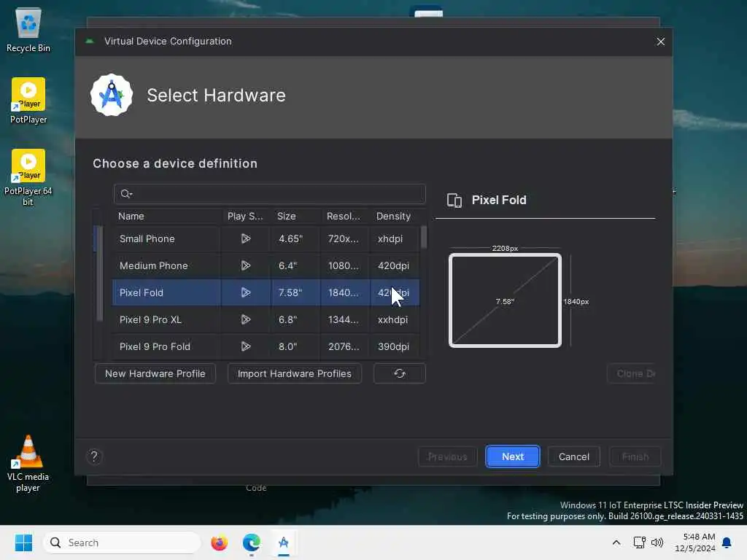Select the PotPlayer 64 bit desktop shortcut

coord(28,178)
